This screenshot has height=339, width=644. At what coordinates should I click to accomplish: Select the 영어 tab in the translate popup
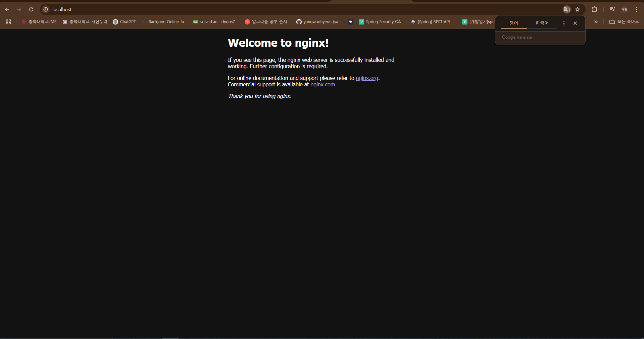click(514, 23)
